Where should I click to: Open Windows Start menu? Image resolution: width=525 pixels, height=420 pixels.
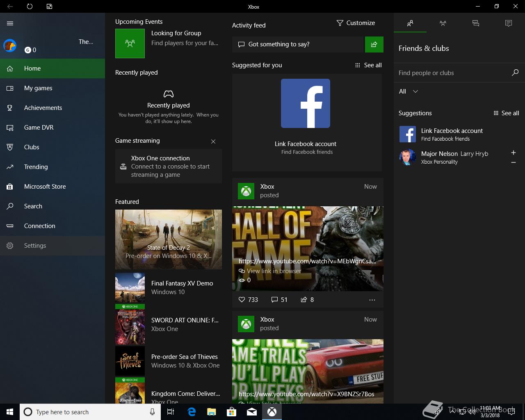(x=10, y=412)
